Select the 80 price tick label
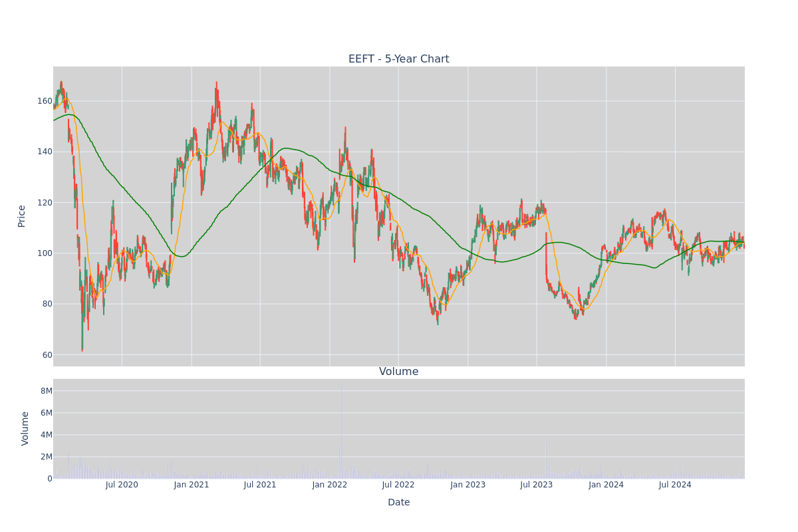Viewport: 798px width, 532px height. click(47, 304)
